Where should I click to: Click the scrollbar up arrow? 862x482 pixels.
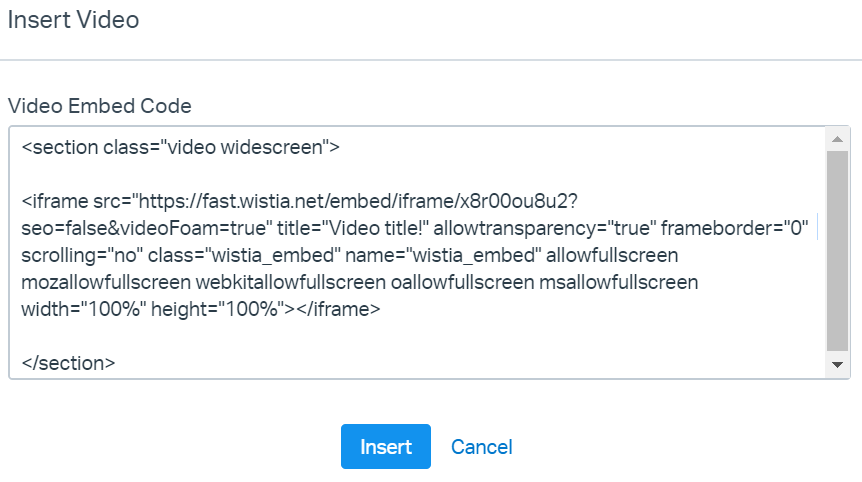(x=837, y=138)
